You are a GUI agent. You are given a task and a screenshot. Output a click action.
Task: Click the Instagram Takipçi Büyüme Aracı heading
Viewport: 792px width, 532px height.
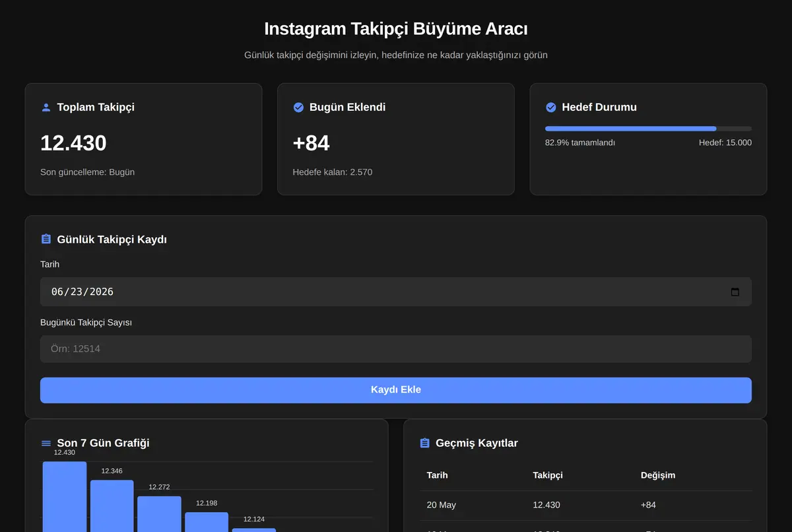[x=396, y=29]
